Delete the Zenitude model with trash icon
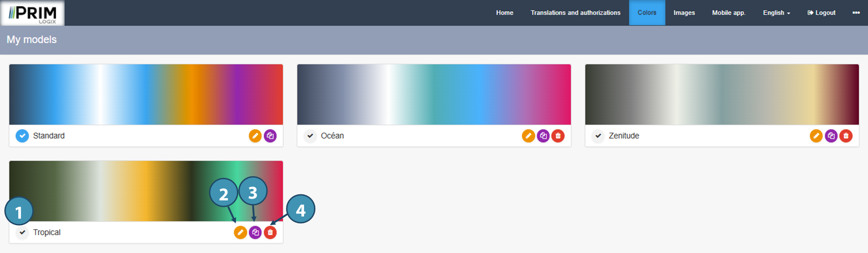Viewport: 868px width, 253px height. tap(846, 136)
